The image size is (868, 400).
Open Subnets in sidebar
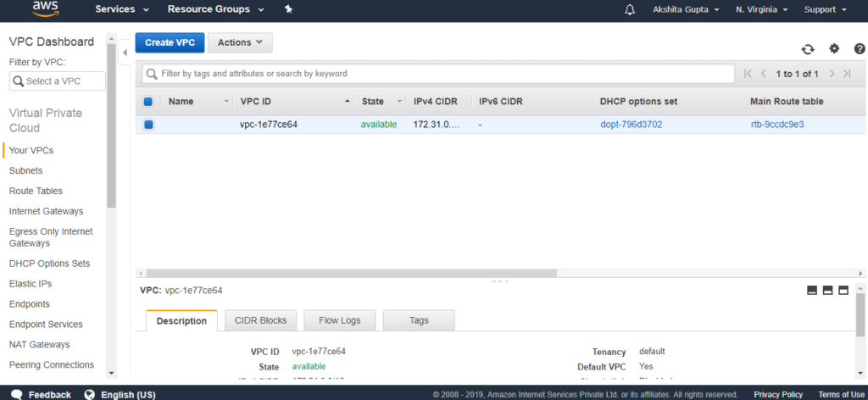(x=26, y=171)
